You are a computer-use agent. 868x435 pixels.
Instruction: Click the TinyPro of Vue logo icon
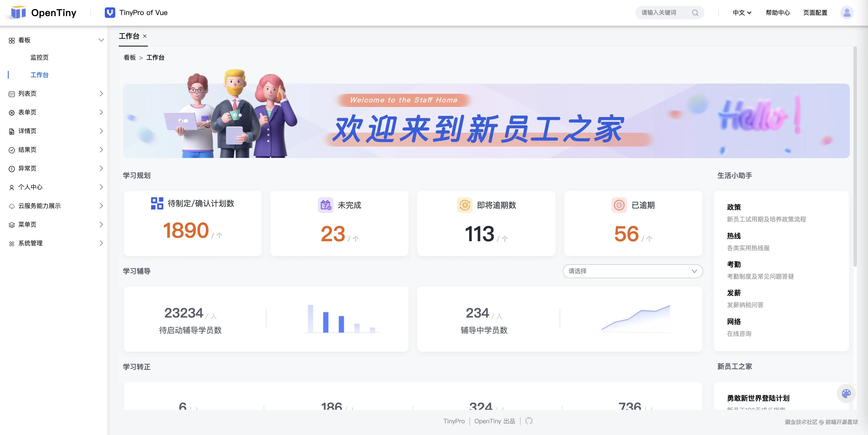tap(110, 13)
